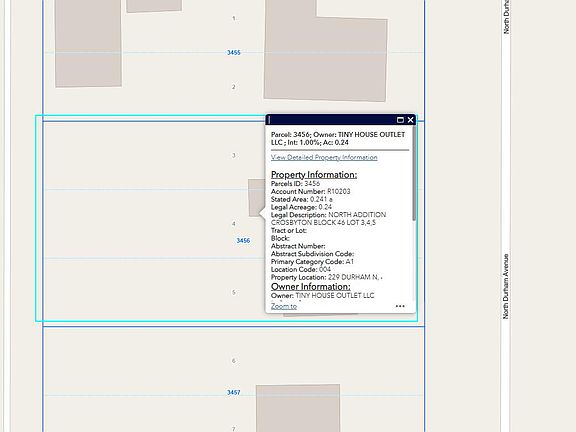Click lot number 5 on the map
The image size is (576, 432).
point(234,292)
